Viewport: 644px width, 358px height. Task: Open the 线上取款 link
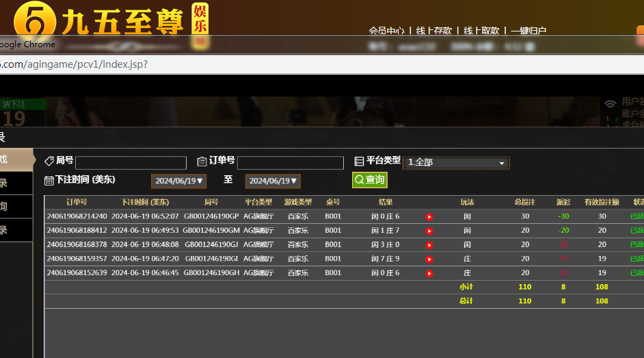481,31
